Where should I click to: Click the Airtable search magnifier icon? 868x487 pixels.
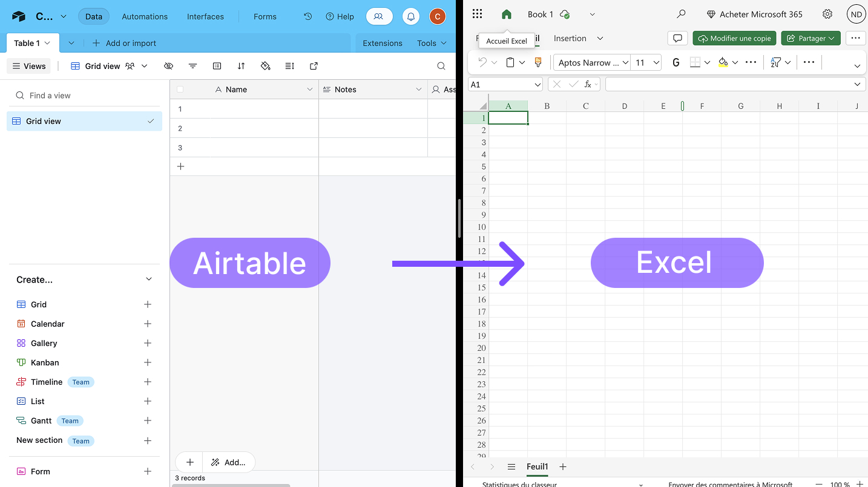[441, 66]
